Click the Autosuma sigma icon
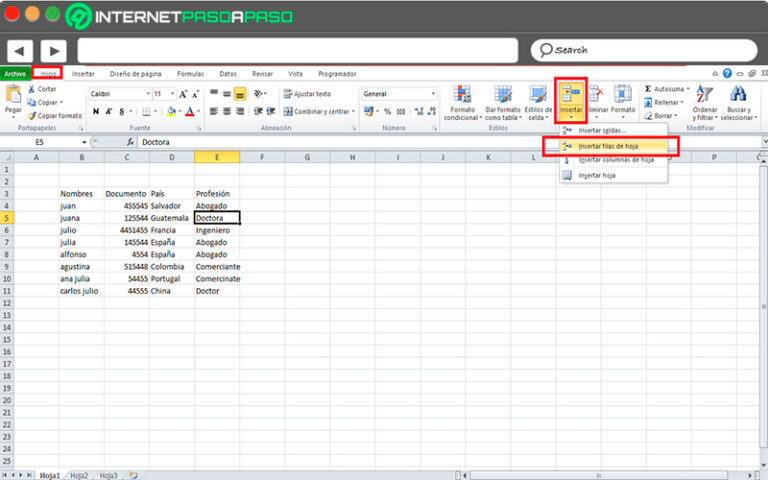 click(648, 89)
